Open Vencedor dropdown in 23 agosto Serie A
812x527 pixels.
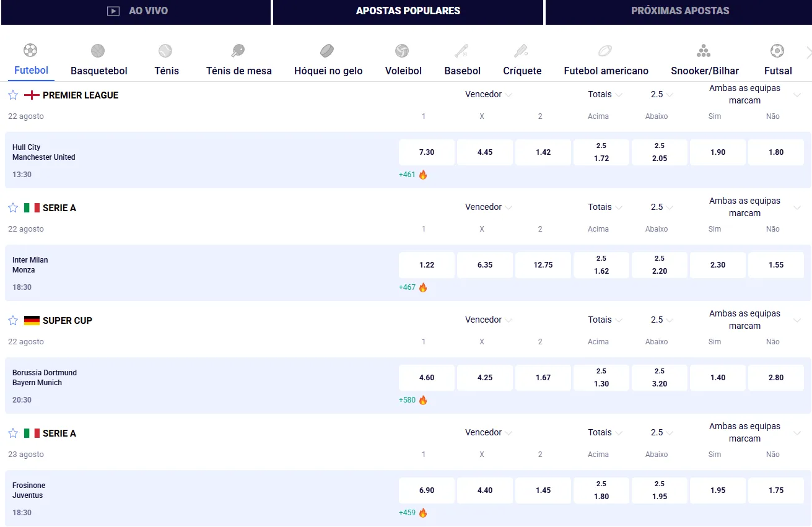(488, 432)
